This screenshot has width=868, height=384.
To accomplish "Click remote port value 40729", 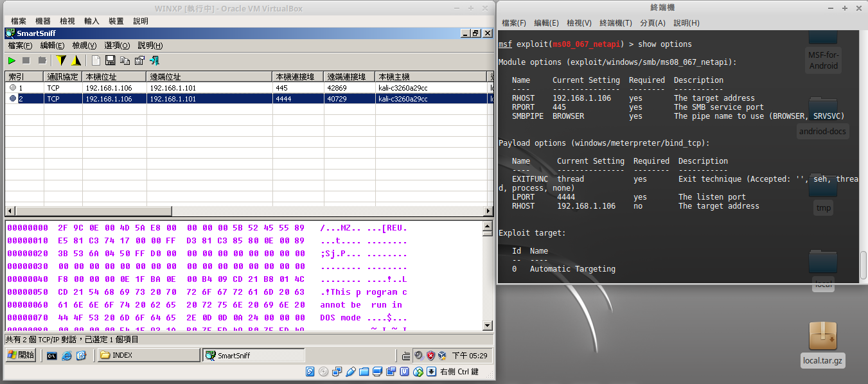I will [337, 99].
